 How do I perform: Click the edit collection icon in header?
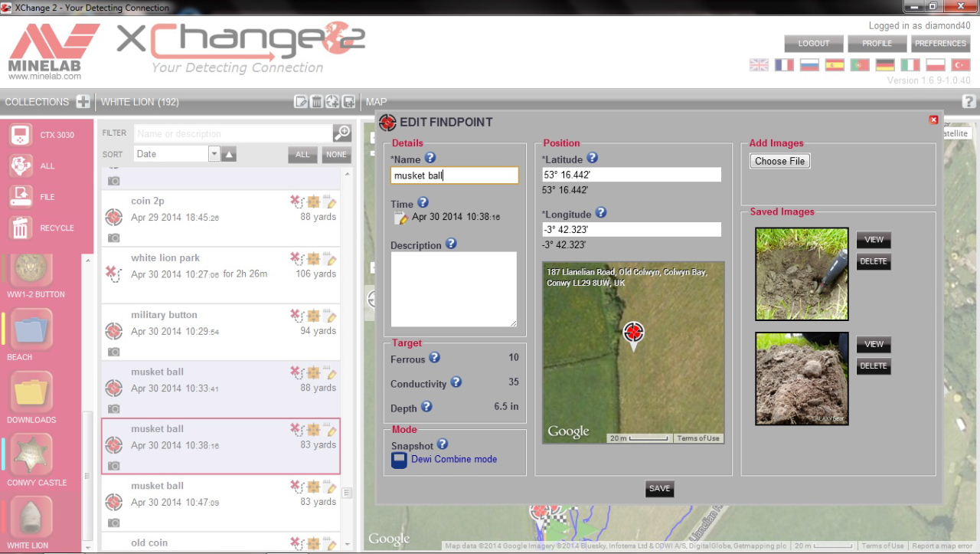[x=301, y=101]
